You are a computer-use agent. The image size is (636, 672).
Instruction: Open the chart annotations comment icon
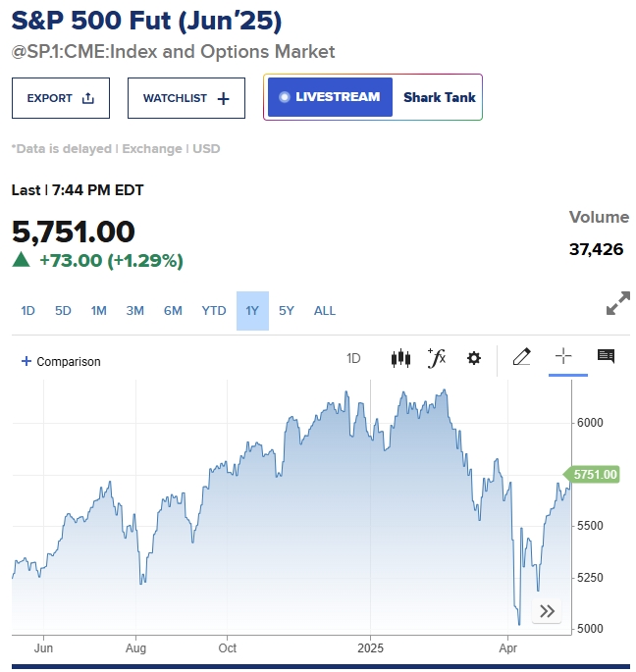point(606,356)
